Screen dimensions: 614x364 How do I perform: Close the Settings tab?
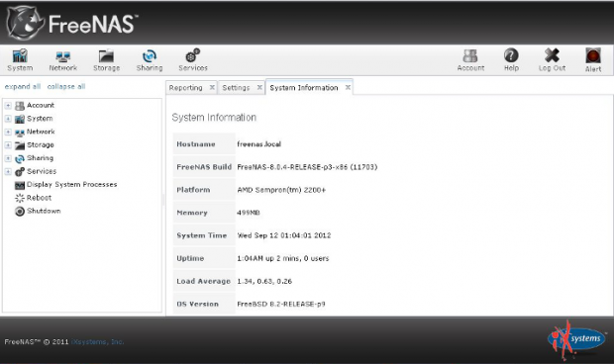pyautogui.click(x=259, y=87)
